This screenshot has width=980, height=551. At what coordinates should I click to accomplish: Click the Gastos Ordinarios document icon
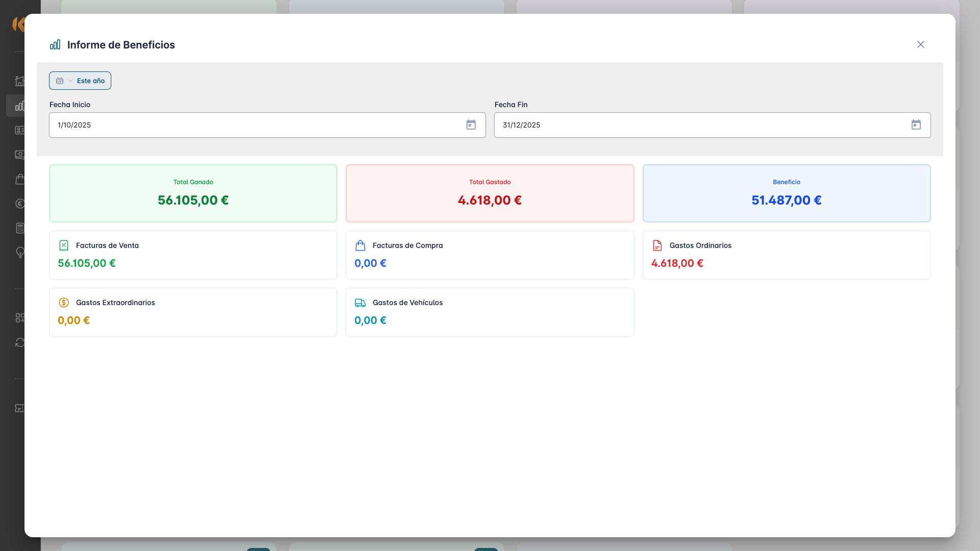(657, 245)
